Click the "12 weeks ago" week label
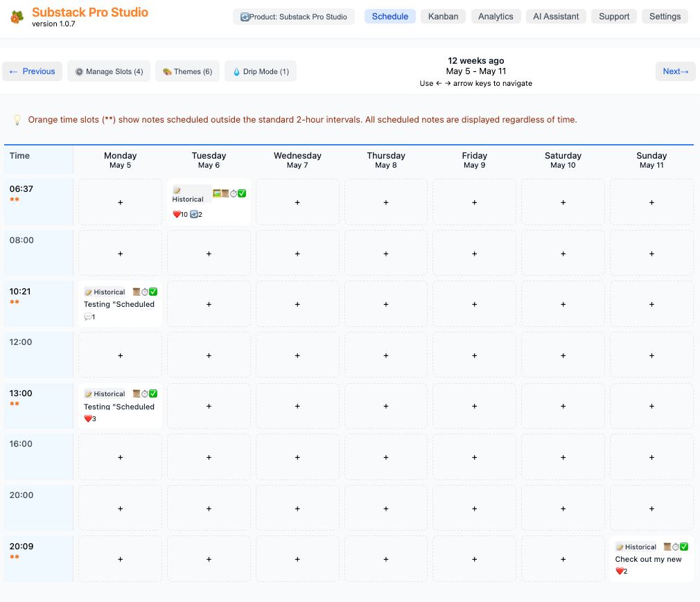 click(476, 61)
